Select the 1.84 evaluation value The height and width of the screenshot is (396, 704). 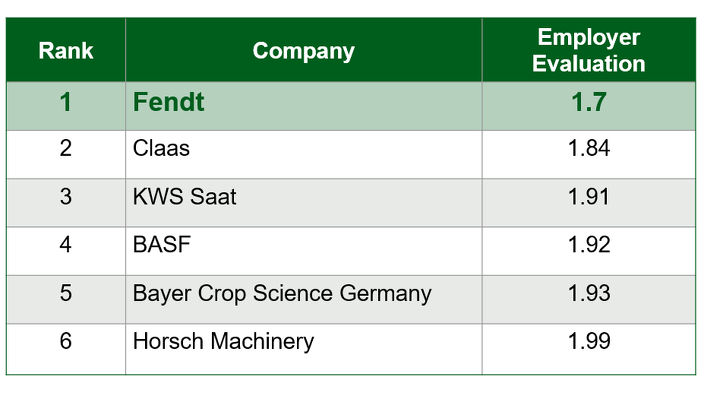coord(589,154)
